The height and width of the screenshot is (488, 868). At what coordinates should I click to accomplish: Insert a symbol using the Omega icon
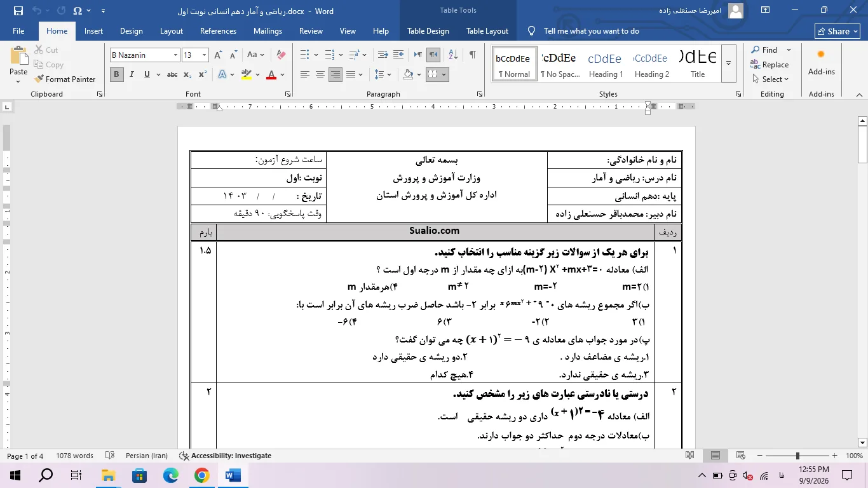click(x=78, y=11)
